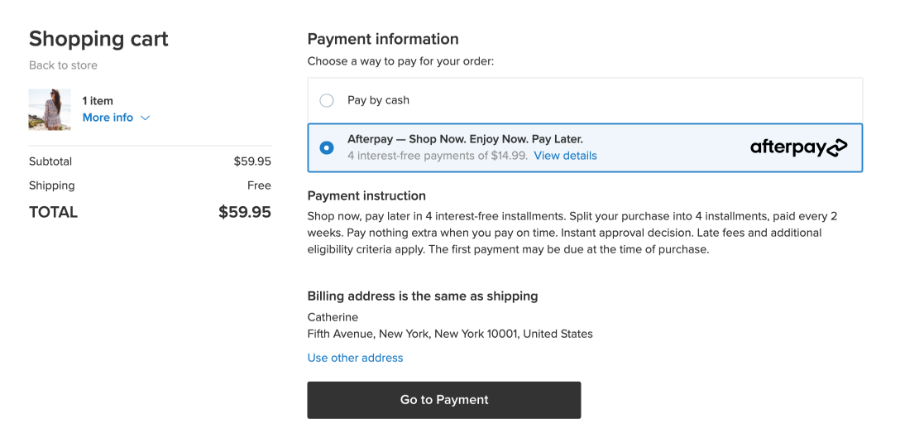Viewport: 900px width, 443px height.
Task: Click the Catherine billing name
Action: (333, 317)
